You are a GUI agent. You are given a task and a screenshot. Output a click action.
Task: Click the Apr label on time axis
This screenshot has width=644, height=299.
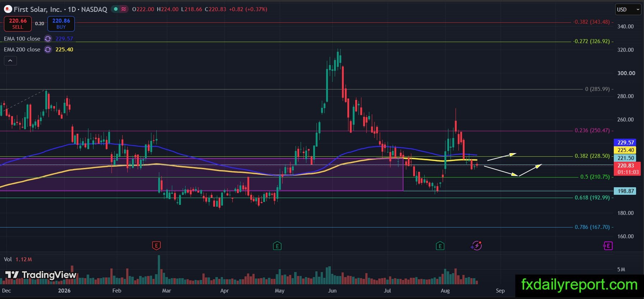[224, 291]
